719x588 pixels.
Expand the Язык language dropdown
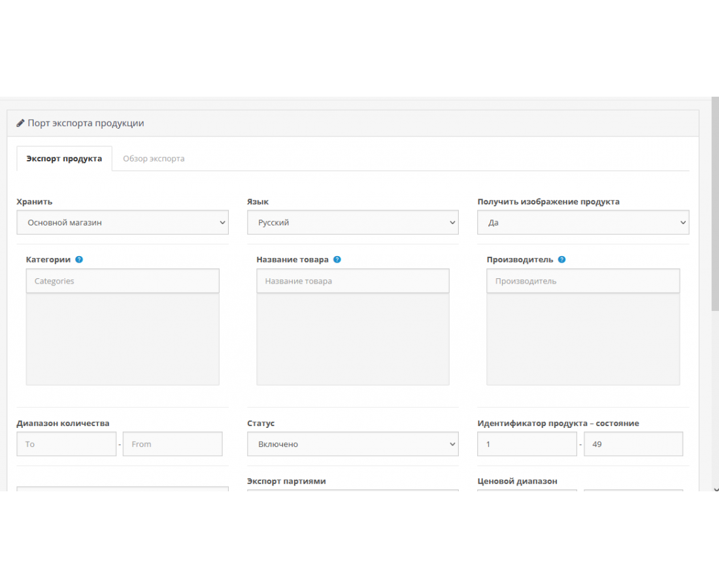(353, 223)
